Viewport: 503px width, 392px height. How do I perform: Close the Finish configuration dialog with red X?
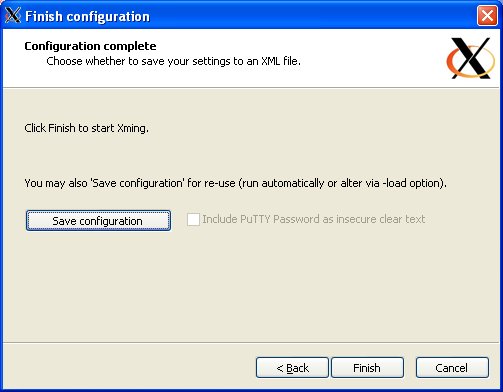(x=487, y=16)
